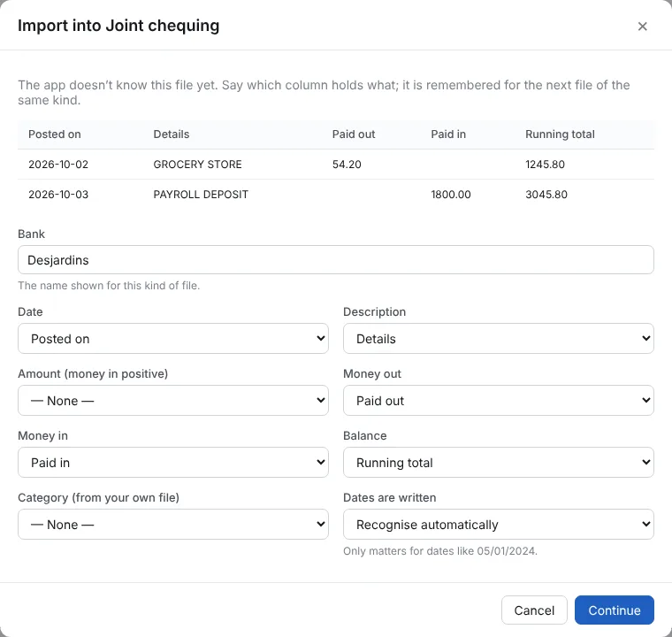Open the Balance column dropdown
672x637 pixels.
coord(499,463)
